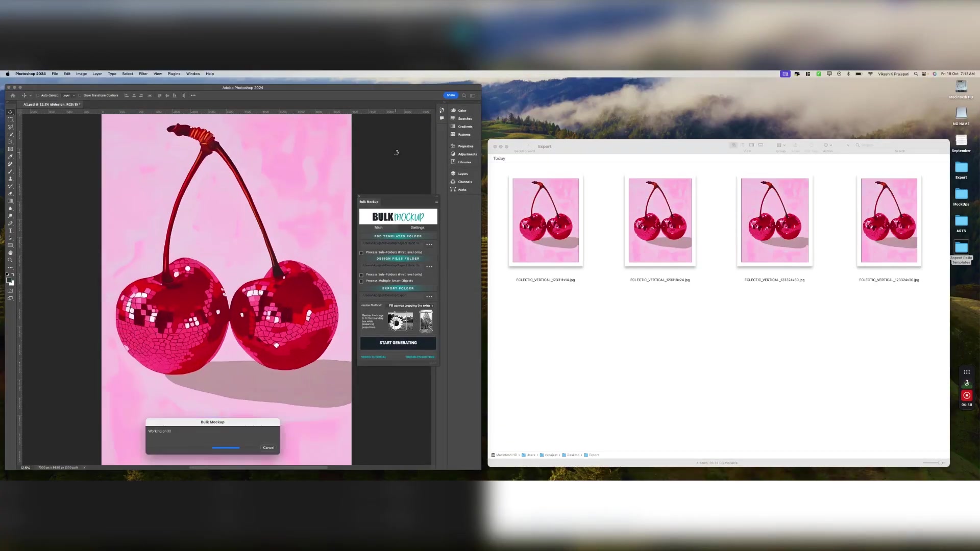Open the Layers panel
Image resolution: width=980 pixels, height=551 pixels.
pos(462,173)
